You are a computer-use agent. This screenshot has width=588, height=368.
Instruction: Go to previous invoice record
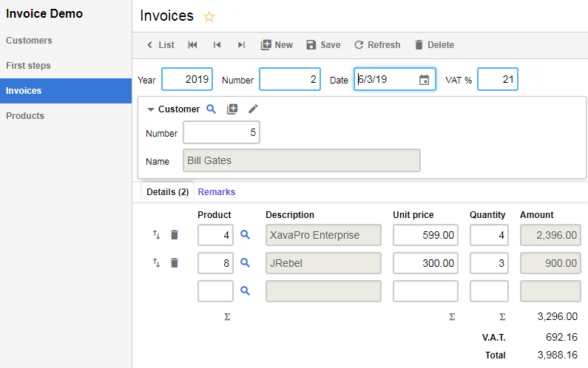pos(217,45)
